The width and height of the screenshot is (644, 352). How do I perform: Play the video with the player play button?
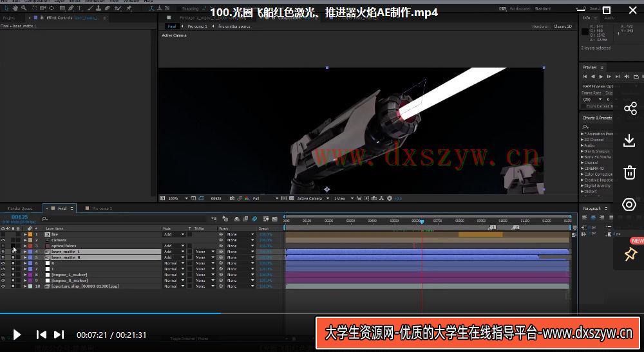[17, 335]
